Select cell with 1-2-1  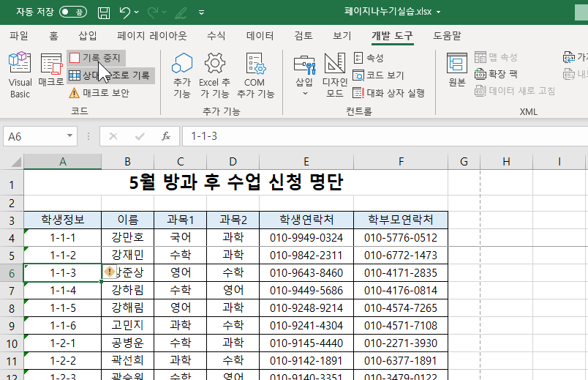63,343
